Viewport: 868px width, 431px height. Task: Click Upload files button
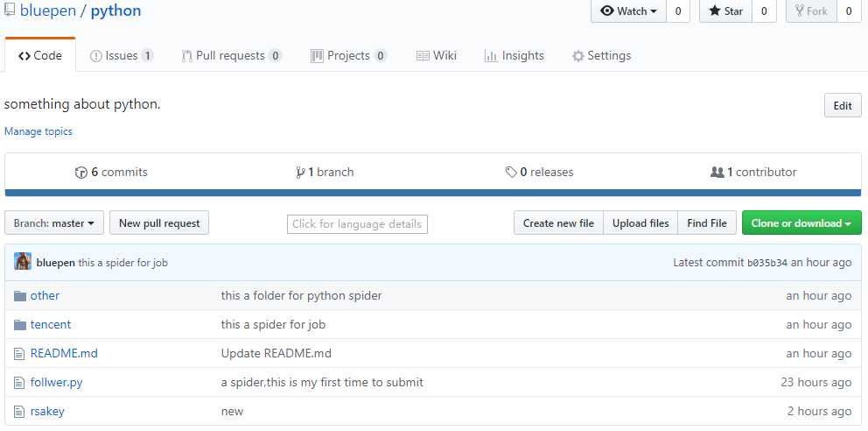click(x=640, y=223)
